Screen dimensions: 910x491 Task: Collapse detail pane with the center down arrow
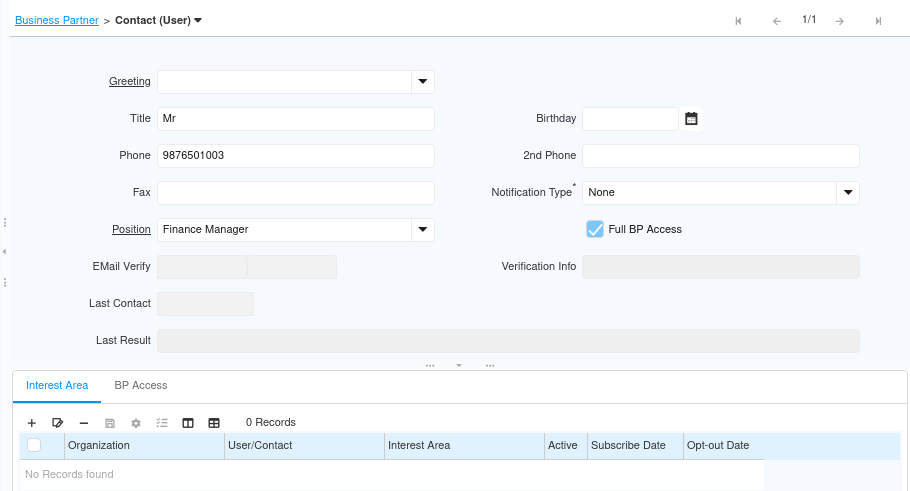pyautogui.click(x=459, y=366)
